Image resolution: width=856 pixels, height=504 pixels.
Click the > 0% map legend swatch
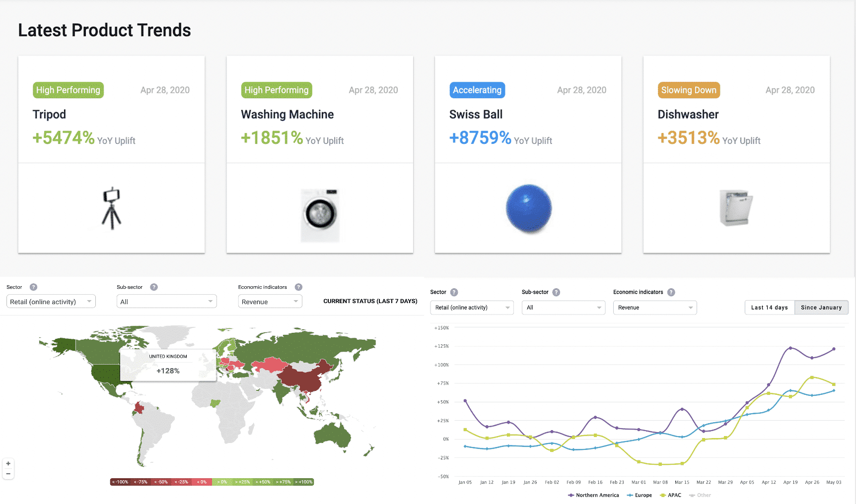point(222,482)
